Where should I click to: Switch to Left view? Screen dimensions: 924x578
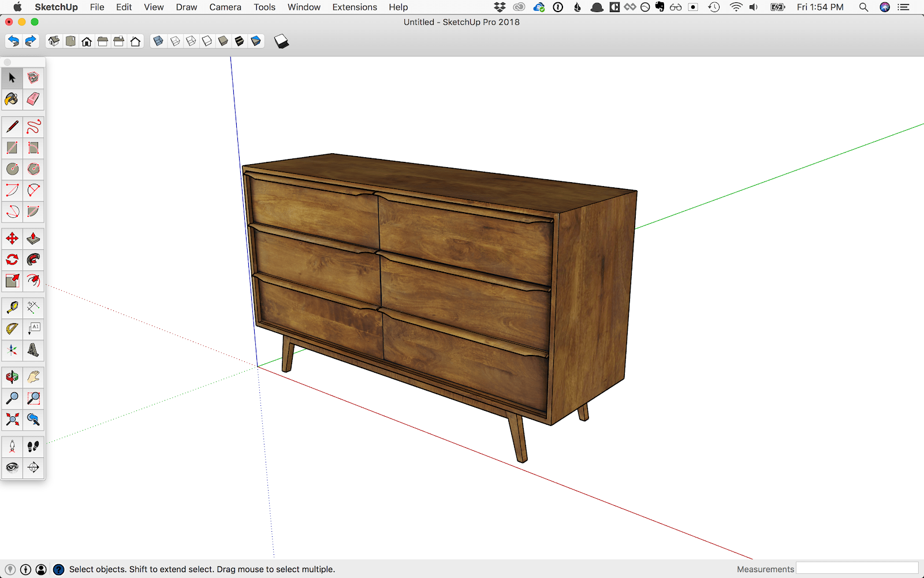tap(135, 41)
